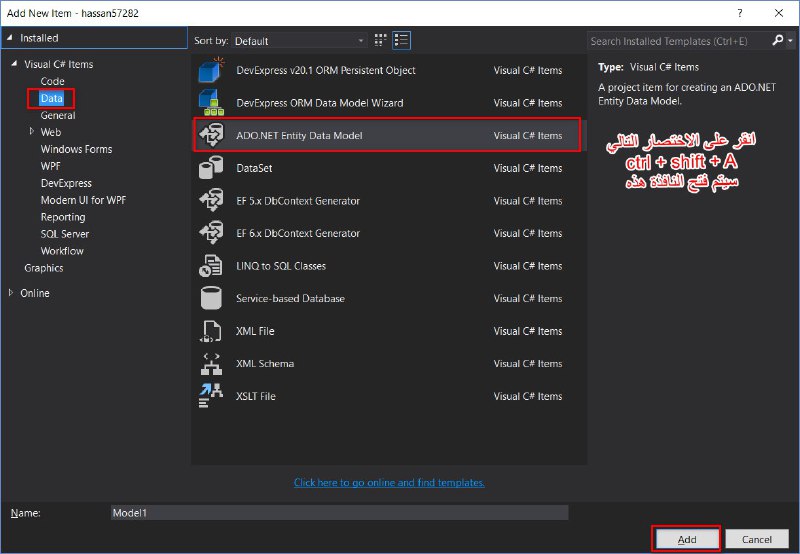
Task: Select the WPF category
Action: [x=51, y=166]
